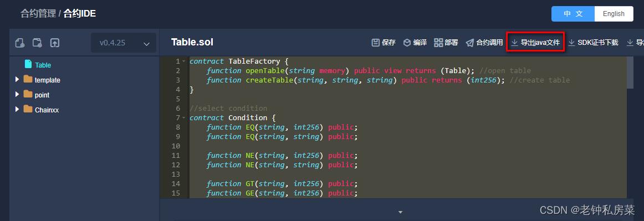Expand the Chainxx folder arrow
Image resolution: width=644 pixels, height=221 pixels.
click(17, 109)
